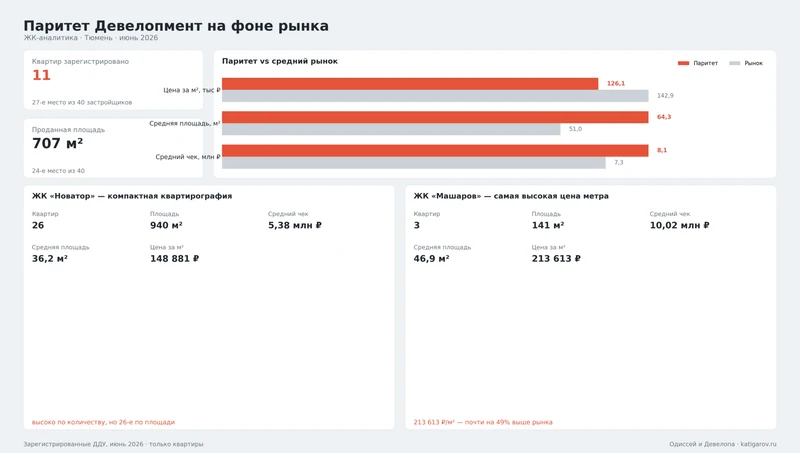Click the text '24-е место из 40'

(x=58, y=171)
